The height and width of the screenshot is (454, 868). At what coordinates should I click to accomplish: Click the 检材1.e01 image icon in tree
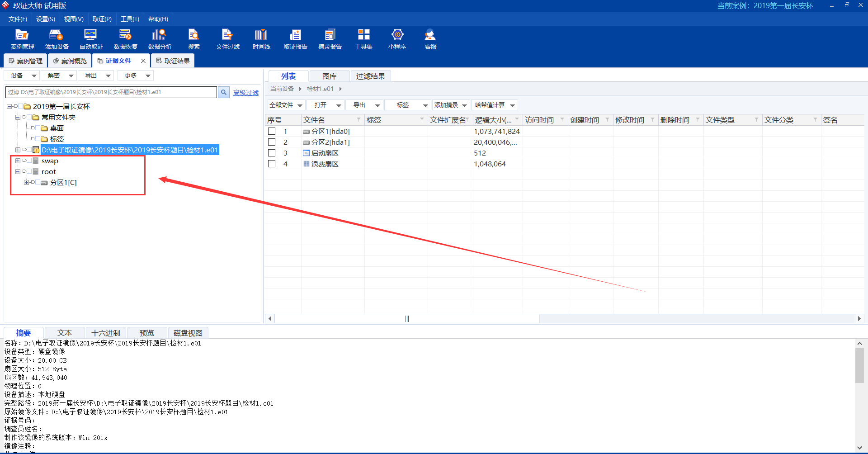(x=36, y=150)
